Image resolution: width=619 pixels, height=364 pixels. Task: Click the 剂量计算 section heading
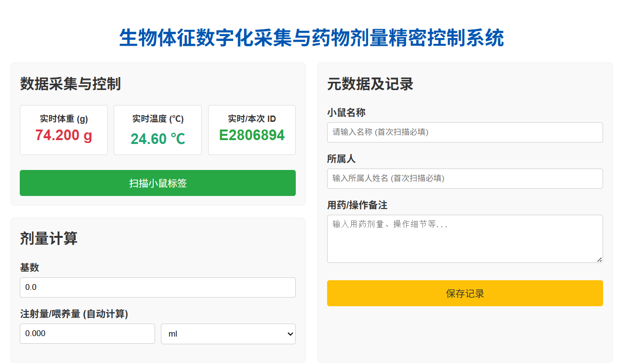(x=49, y=238)
